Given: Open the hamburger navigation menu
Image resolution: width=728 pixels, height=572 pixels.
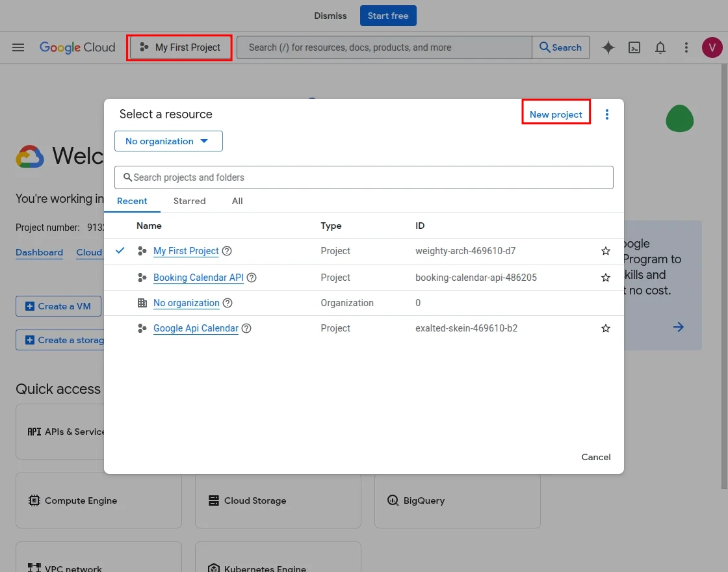Looking at the screenshot, I should (x=18, y=47).
